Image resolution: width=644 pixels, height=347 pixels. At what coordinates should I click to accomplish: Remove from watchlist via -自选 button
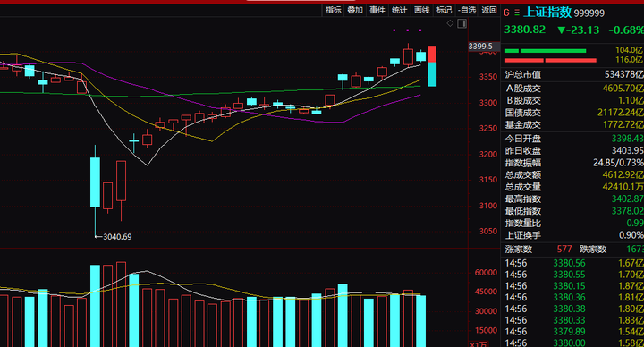467,10
